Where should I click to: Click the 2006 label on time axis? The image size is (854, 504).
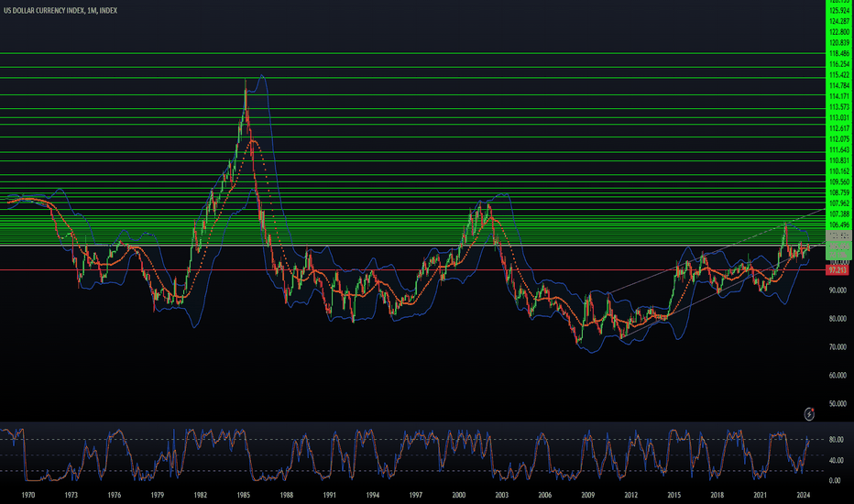[544, 495]
